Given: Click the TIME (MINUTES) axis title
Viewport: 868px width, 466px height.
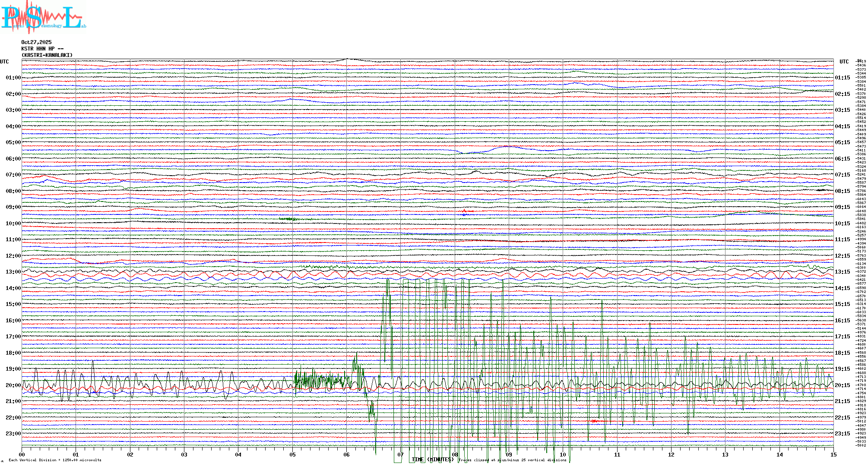Looking at the screenshot, I should (433, 460).
